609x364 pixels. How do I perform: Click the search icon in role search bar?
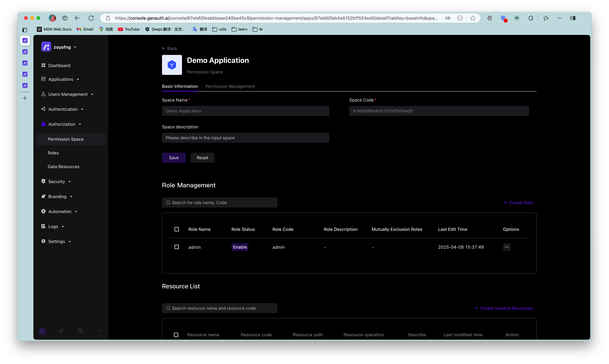coord(168,203)
